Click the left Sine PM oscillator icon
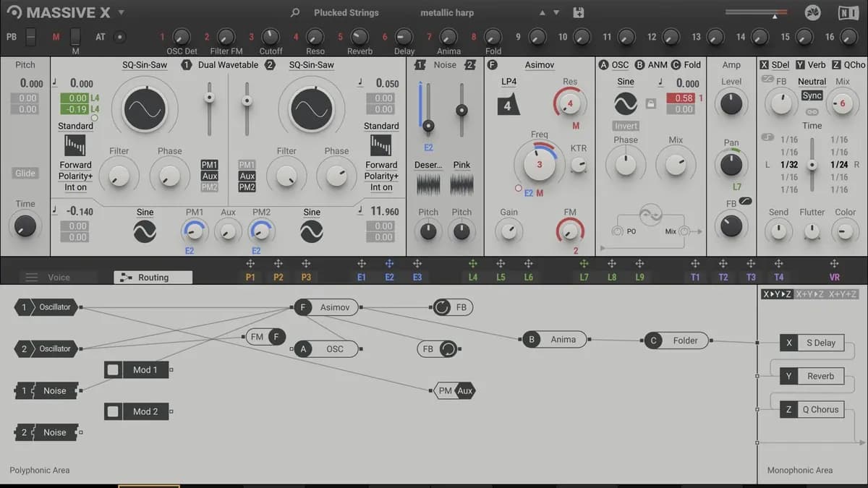Image resolution: width=868 pixels, height=488 pixels. [145, 231]
